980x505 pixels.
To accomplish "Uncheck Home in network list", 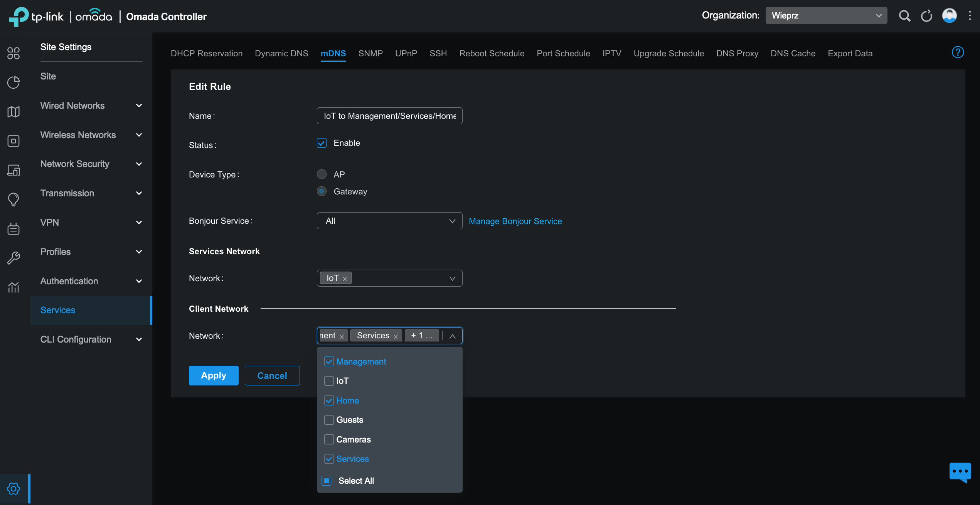I will [x=329, y=401].
